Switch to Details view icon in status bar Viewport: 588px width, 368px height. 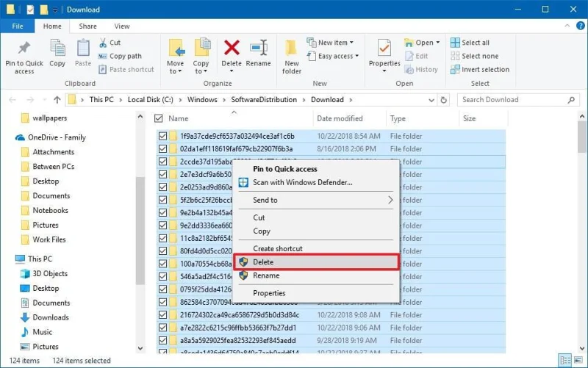[565, 361]
